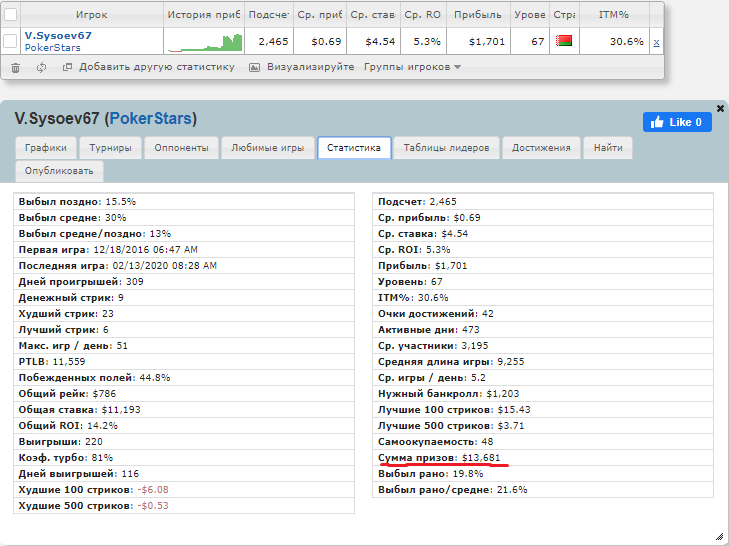Select Выбыл рано/средне: 21.6% row
The image size is (729, 546).
click(543, 490)
